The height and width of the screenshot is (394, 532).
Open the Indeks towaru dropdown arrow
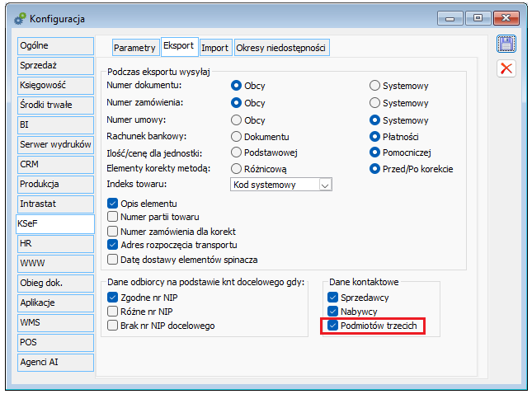pos(325,185)
